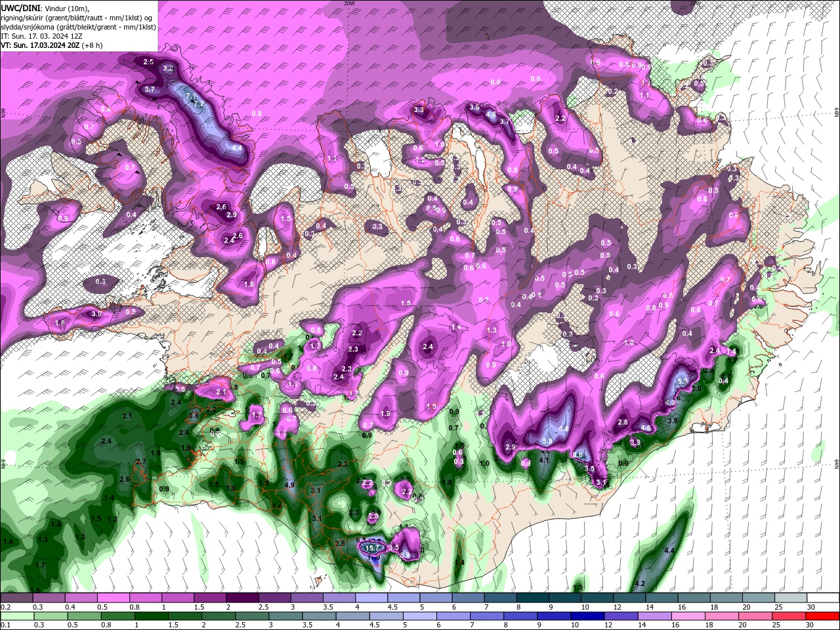Click the palest green swatch above rain 0.1
Image resolution: width=840 pixels, height=630 pixels.
coord(17,616)
